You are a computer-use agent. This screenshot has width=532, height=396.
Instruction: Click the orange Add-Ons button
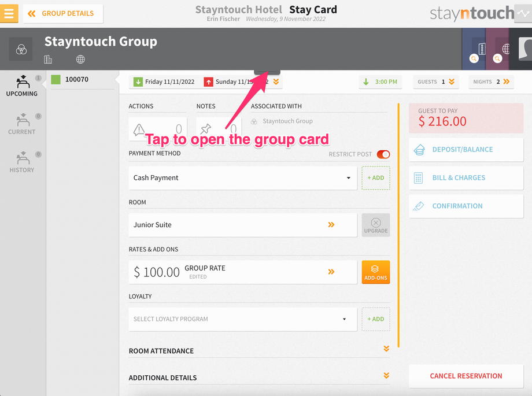(376, 272)
